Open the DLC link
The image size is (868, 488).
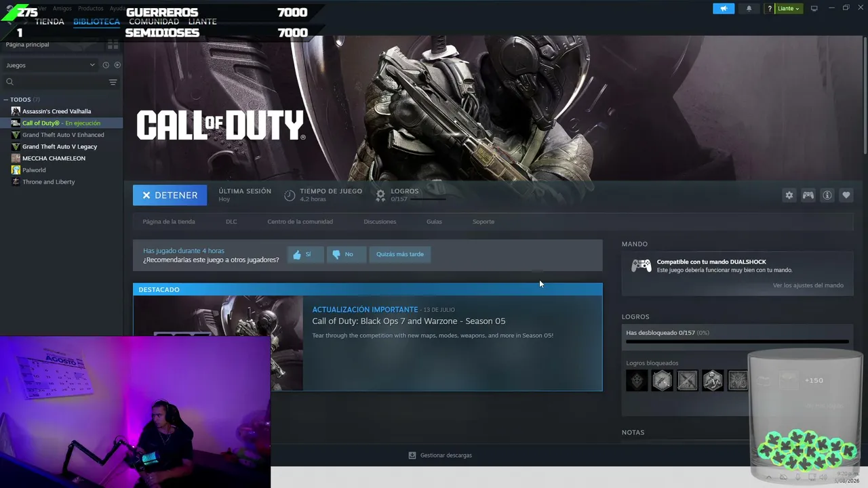pyautogui.click(x=231, y=222)
